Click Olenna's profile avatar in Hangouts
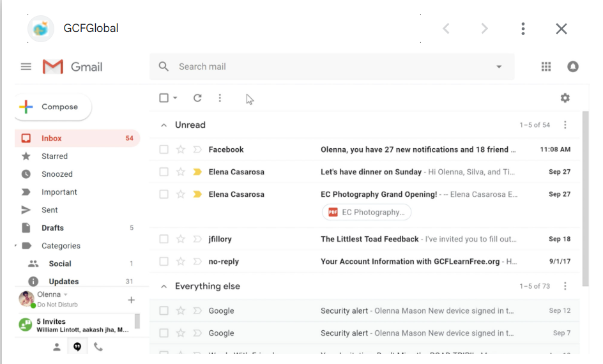Viewport: 603px width, 364px height. point(27,299)
